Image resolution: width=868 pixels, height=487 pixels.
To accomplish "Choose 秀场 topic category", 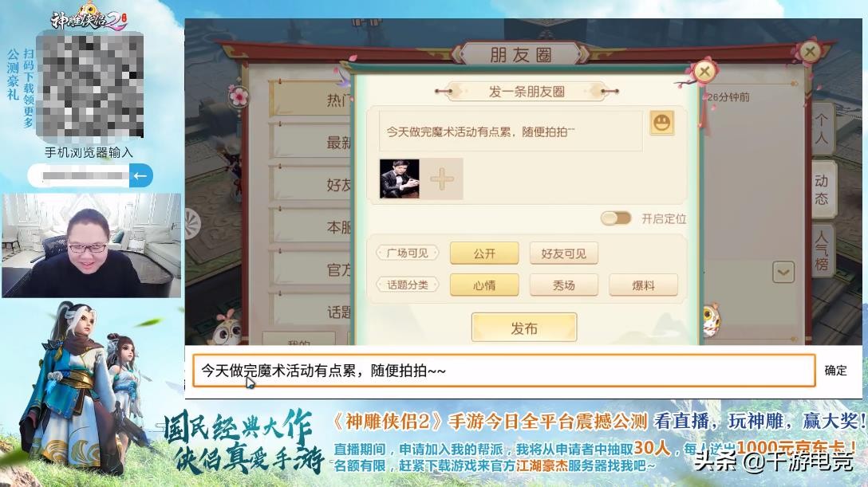I will point(563,285).
